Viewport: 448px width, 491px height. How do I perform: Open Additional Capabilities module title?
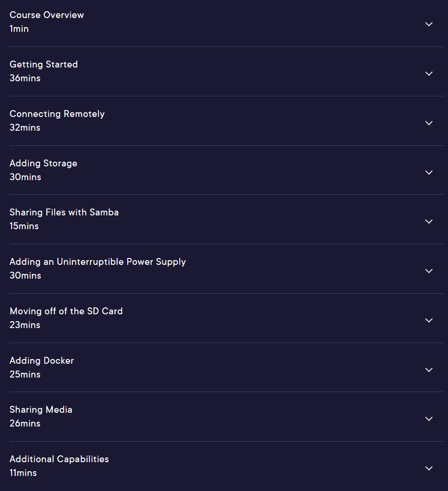(59, 459)
